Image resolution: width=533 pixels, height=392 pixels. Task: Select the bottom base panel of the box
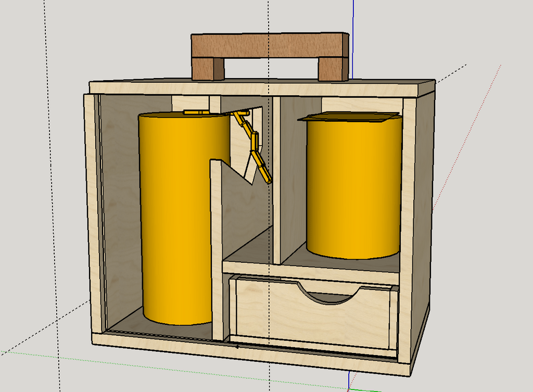(x=250, y=355)
